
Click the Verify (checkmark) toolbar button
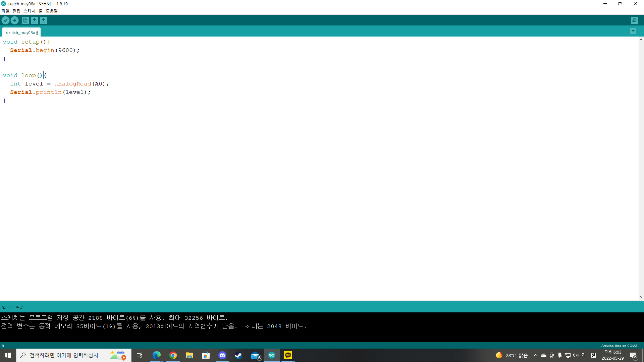pos(5,20)
